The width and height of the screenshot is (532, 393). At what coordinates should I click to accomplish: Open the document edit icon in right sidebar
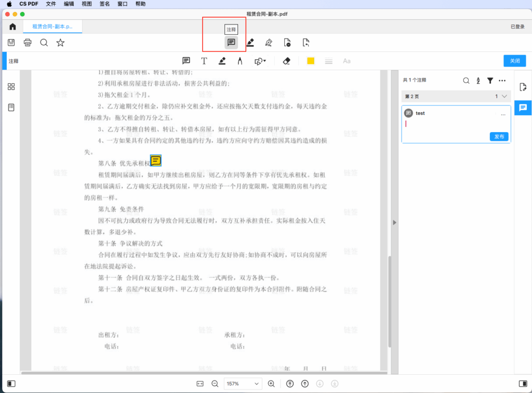[523, 87]
